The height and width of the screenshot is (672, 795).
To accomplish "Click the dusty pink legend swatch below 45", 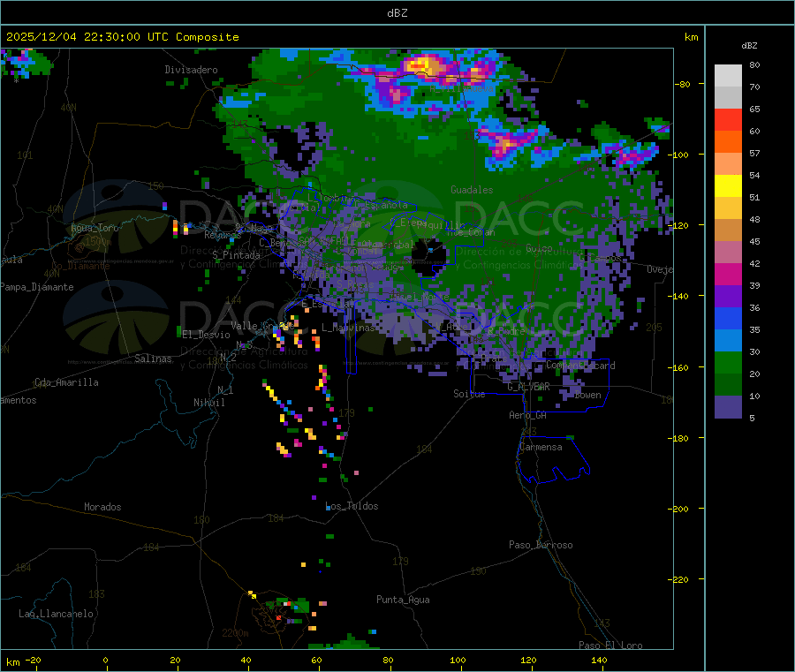I will (728, 253).
